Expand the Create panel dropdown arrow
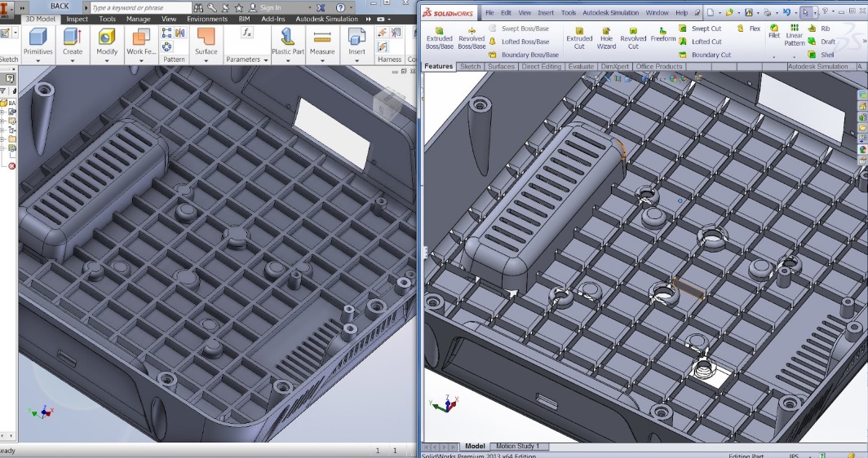 [72, 60]
